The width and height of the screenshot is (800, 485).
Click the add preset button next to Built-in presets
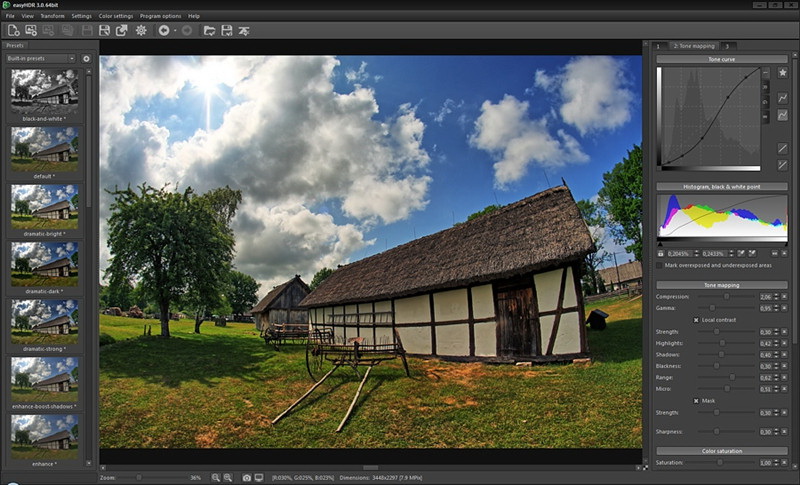(86, 59)
